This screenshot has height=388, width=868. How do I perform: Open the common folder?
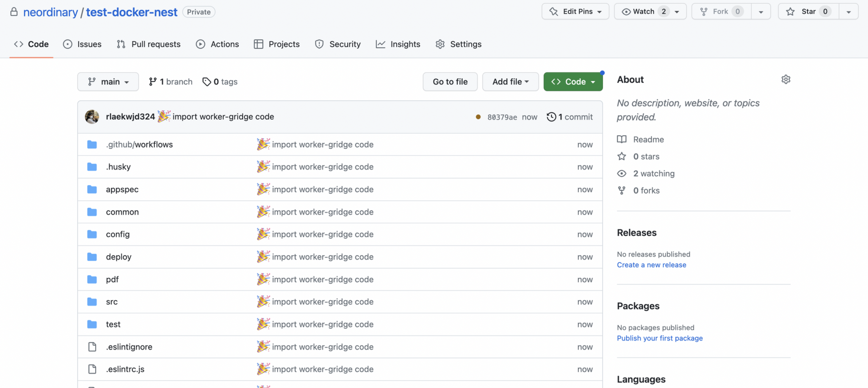[x=122, y=212]
